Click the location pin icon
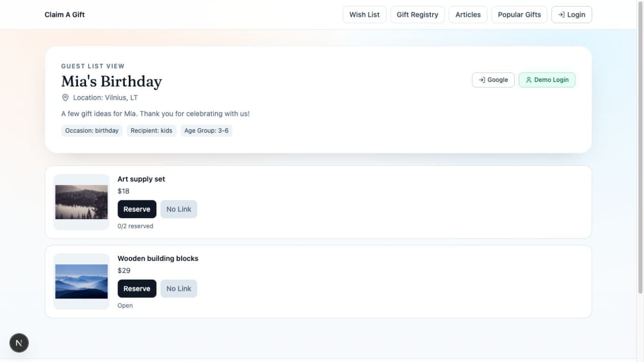The width and height of the screenshot is (644, 362). (x=65, y=98)
